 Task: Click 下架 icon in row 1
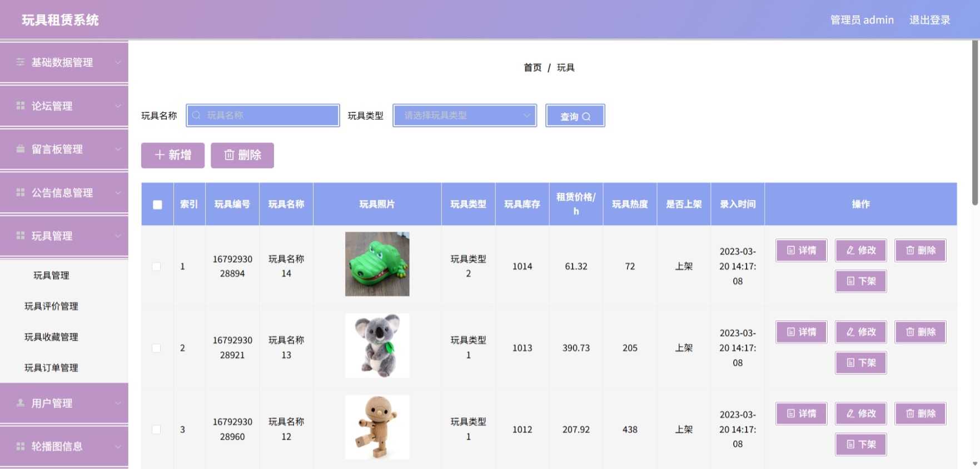(x=850, y=281)
